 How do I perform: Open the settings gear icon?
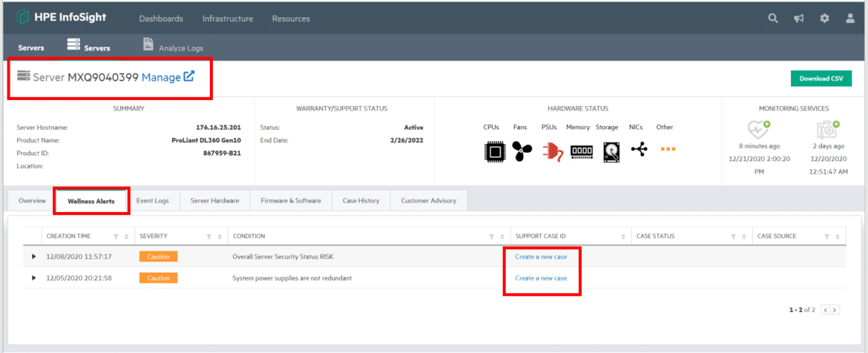pyautogui.click(x=824, y=19)
